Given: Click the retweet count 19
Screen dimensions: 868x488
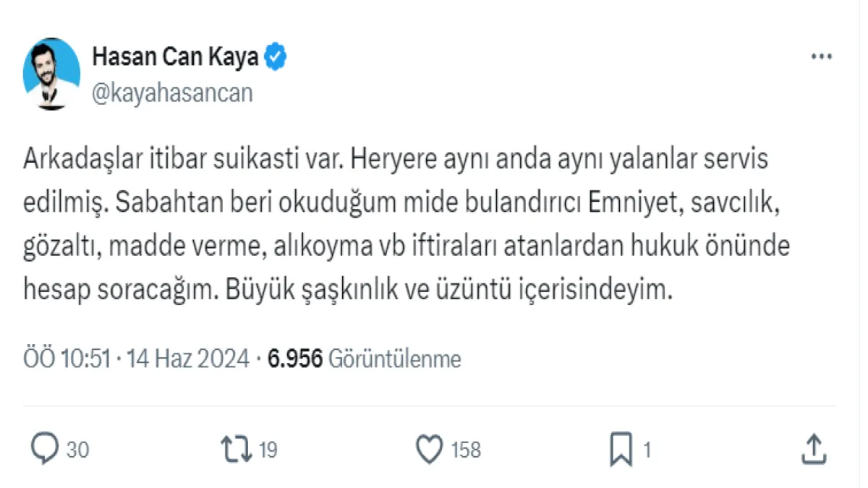Looking at the screenshot, I should pos(268,450).
